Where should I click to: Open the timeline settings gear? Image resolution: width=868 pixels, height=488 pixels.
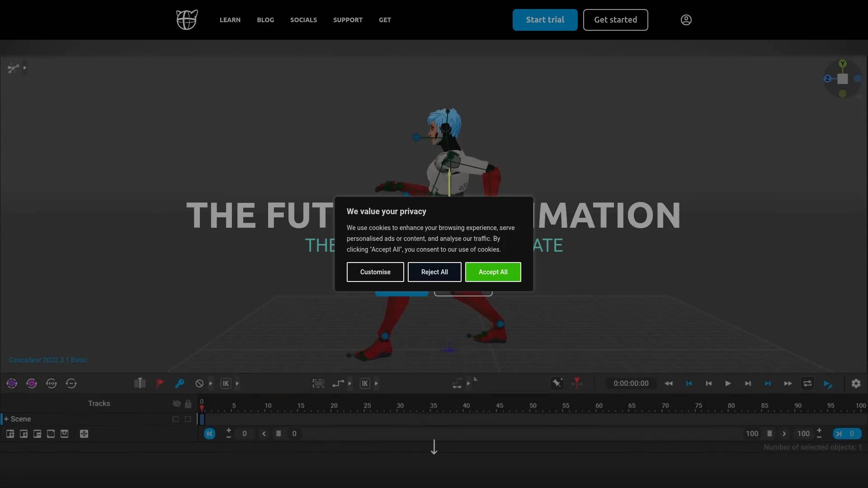[x=856, y=384]
